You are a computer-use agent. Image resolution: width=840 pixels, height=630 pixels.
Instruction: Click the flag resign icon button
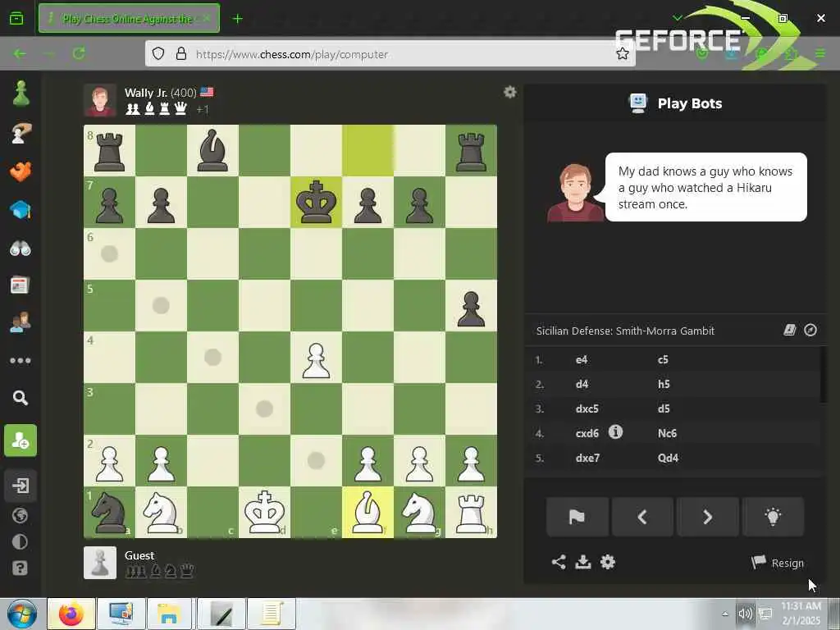577,517
